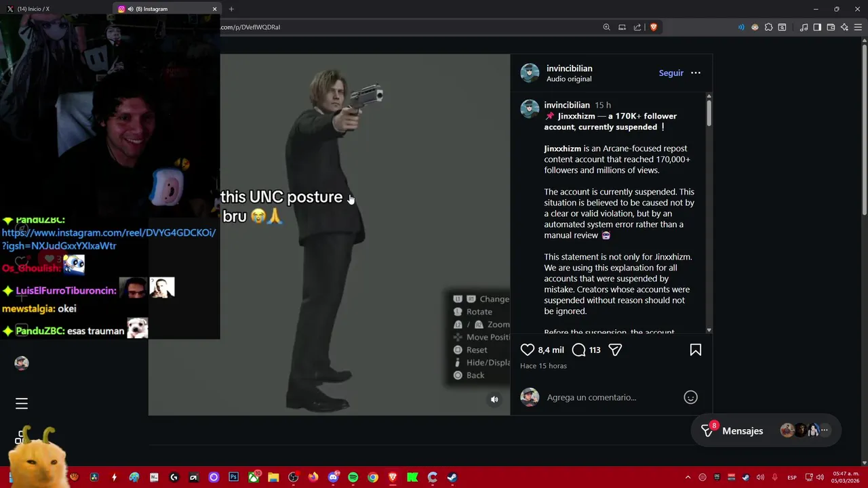Viewport: 868px width, 488px height.
Task: Open the monkey extension icon
Action: click(755, 27)
